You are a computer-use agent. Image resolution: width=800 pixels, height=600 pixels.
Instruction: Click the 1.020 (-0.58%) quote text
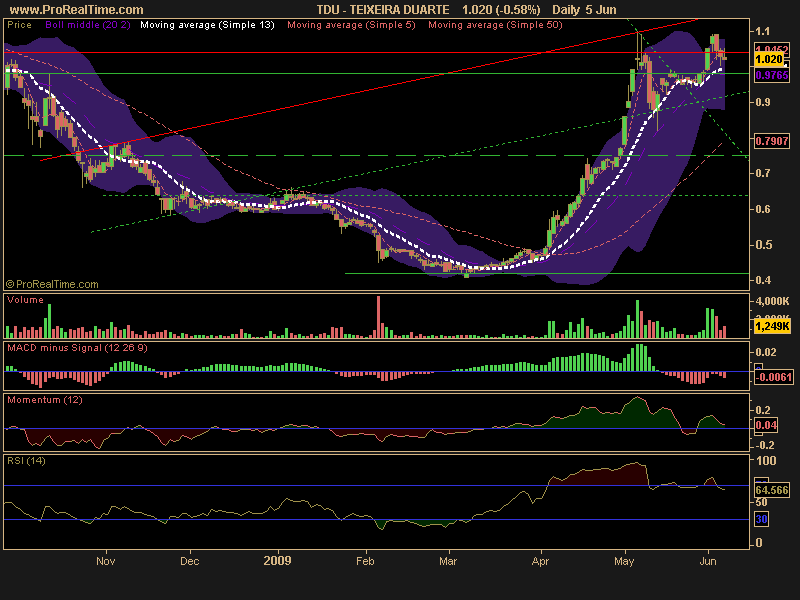pos(501,10)
